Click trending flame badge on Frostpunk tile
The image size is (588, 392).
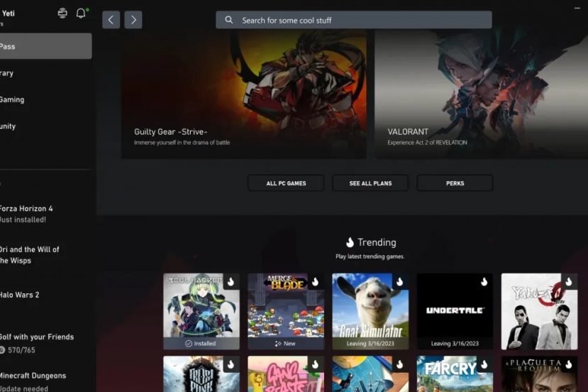pos(231,364)
